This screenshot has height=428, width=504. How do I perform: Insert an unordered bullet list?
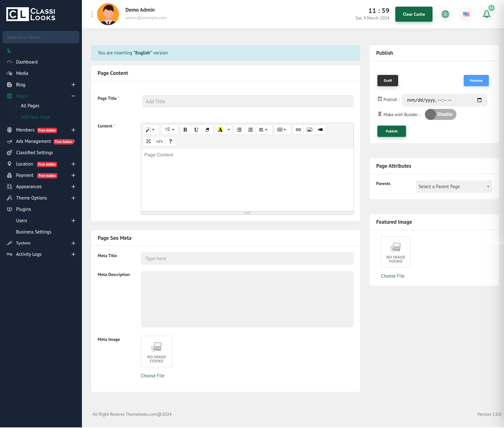click(x=239, y=130)
